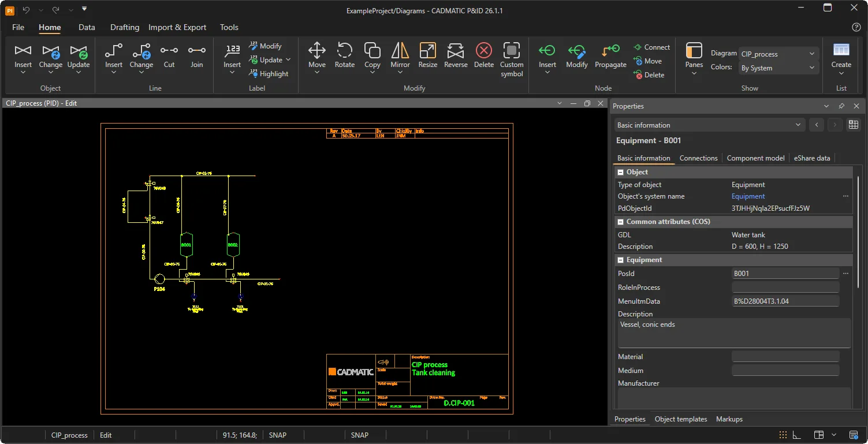Click the Propagate node button
The width and height of the screenshot is (868, 444).
click(x=610, y=56)
